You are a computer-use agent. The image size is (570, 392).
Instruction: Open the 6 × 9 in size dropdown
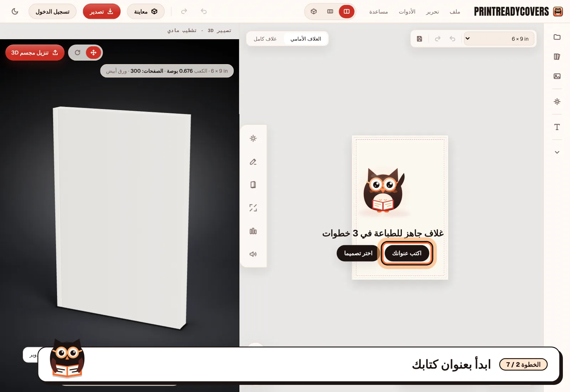[499, 38]
